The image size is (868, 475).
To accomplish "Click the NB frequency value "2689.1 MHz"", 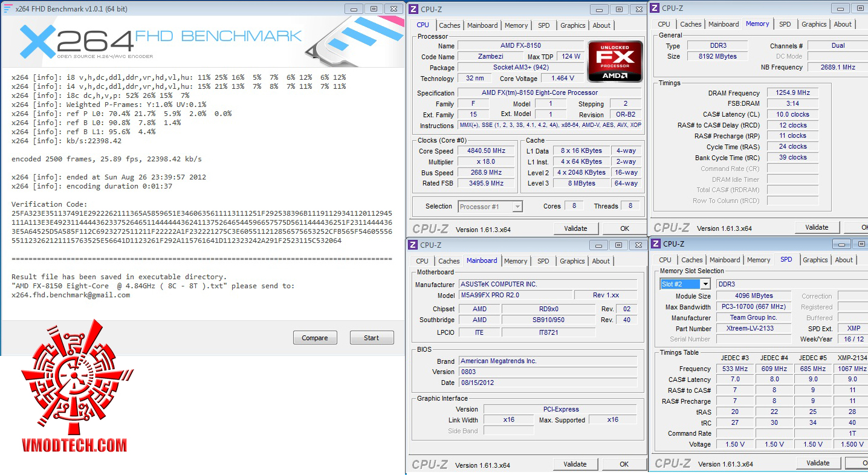I will 838,67.
